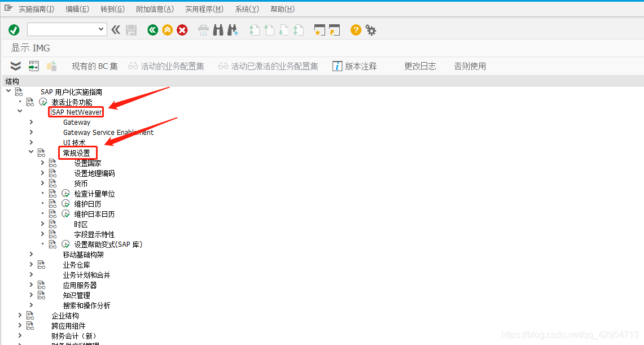Click the Save disk icon
Screen dimensions: 644x345
point(131,30)
